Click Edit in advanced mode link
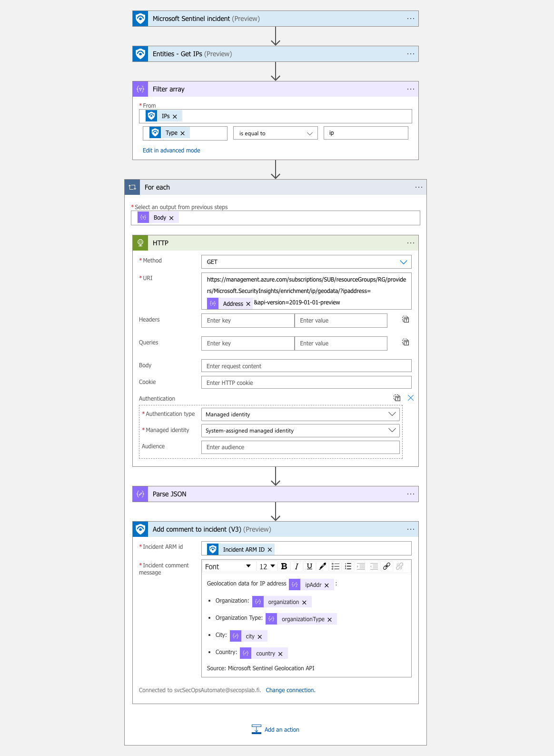The width and height of the screenshot is (554, 756). point(171,151)
